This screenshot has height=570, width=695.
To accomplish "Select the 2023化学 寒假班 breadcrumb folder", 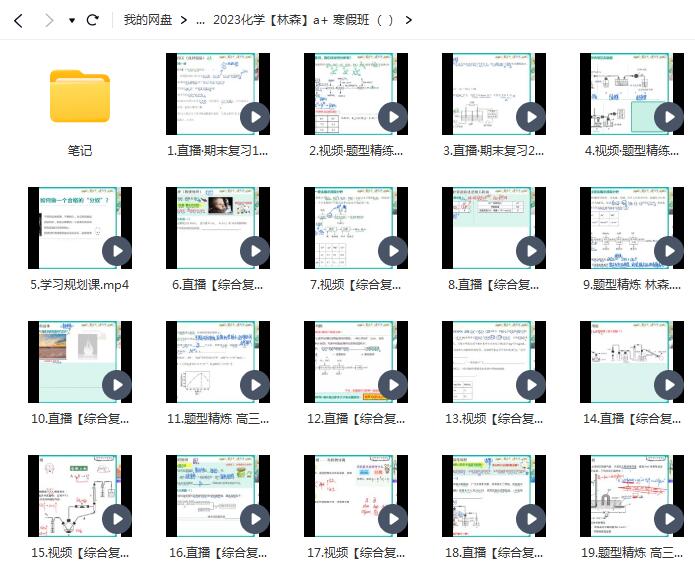I will pyautogui.click(x=303, y=20).
